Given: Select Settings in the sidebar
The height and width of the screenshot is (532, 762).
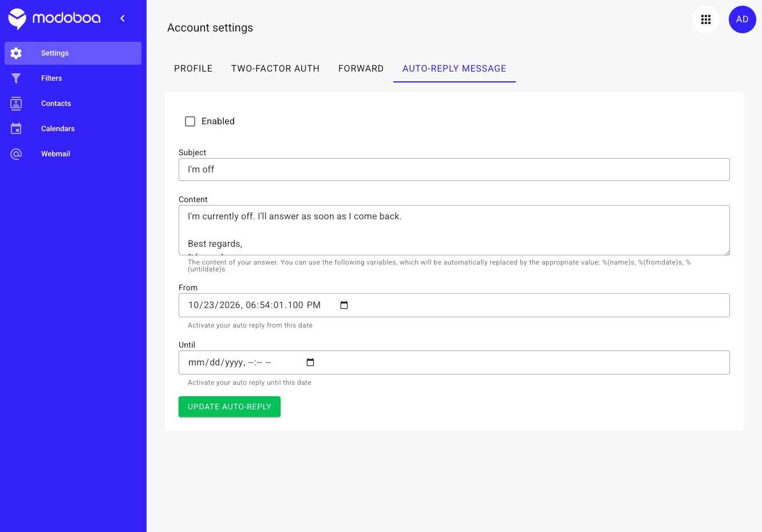Looking at the screenshot, I should click(x=73, y=53).
